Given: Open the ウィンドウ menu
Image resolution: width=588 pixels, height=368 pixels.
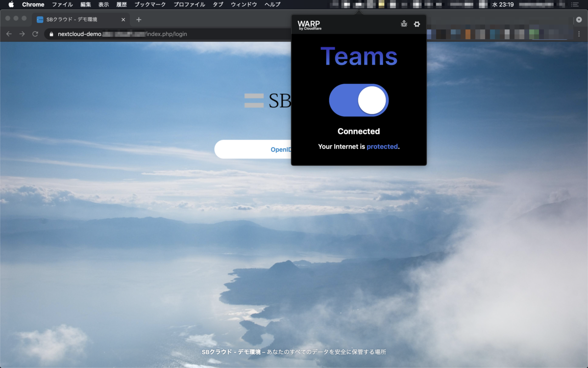Looking at the screenshot, I should [244, 4].
